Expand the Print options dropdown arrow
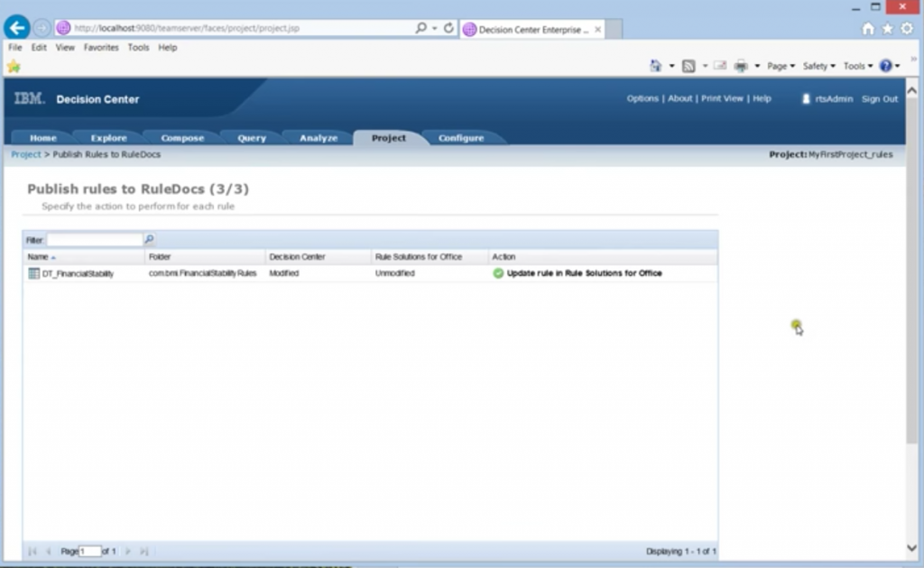Viewport: 924px width, 568px height. [x=757, y=66]
